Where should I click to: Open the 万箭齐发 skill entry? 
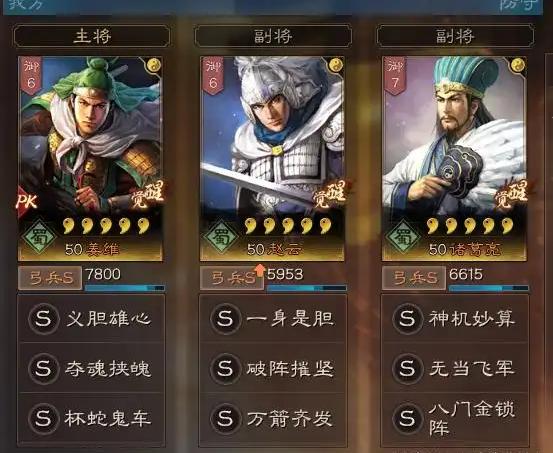(273, 419)
